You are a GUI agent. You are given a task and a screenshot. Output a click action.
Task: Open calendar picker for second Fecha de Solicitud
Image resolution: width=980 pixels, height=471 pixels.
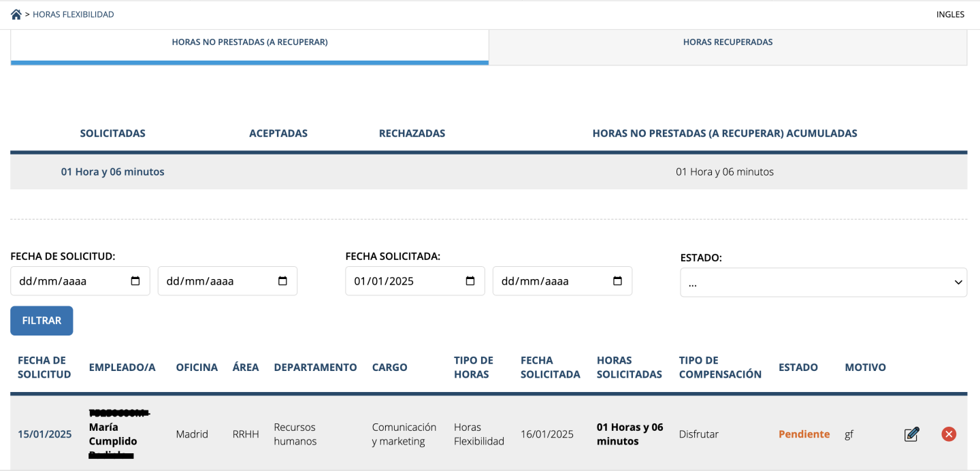(283, 281)
